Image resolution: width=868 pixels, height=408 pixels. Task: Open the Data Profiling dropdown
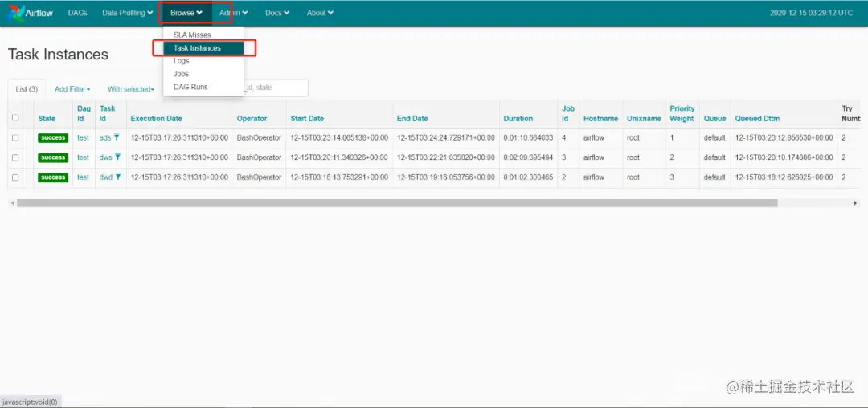pyautogui.click(x=127, y=13)
